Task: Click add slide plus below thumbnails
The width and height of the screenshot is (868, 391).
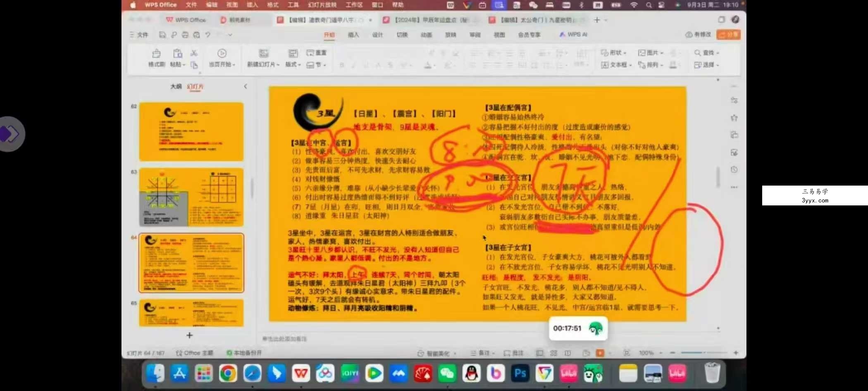Action: click(x=189, y=335)
